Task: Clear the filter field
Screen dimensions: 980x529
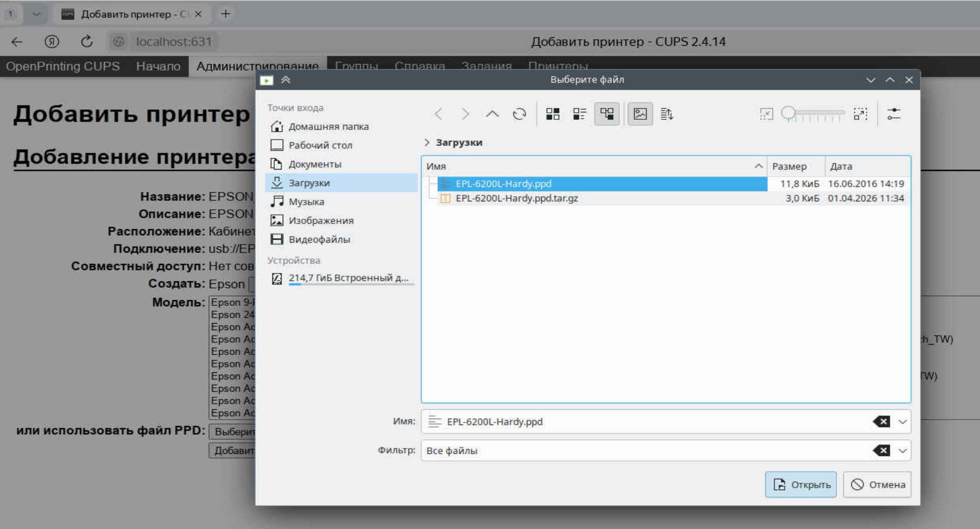Action: (881, 450)
